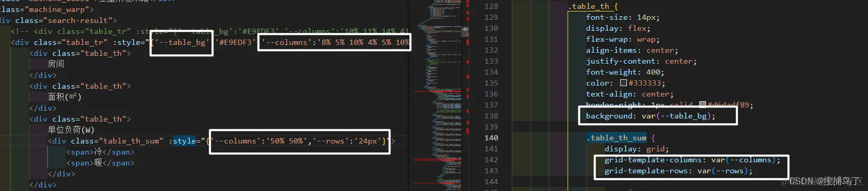Click grid-template-rows: var(--rows) line
This screenshot has width=868, height=191.
pyautogui.click(x=678, y=171)
